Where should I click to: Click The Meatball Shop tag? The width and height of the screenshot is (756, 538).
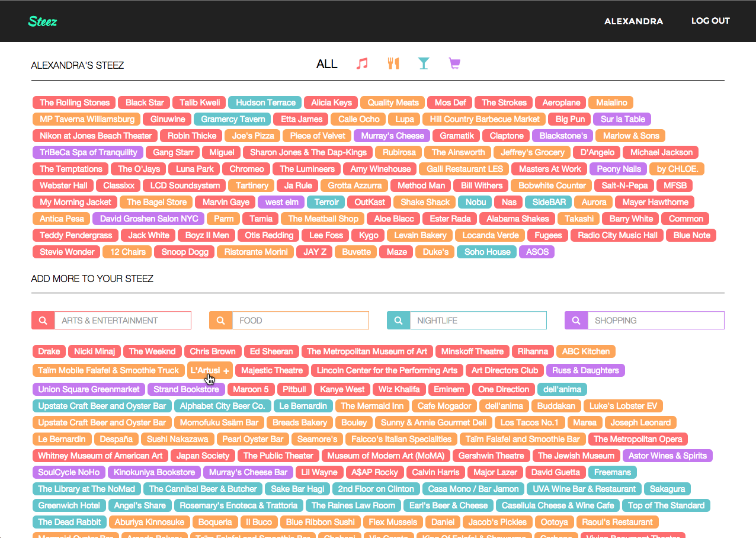[323, 219]
